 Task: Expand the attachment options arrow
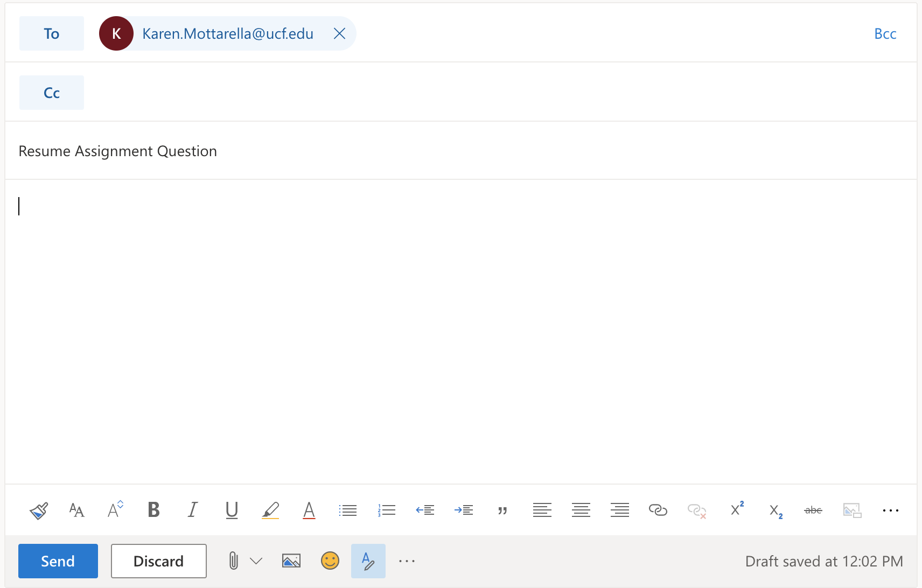click(256, 561)
